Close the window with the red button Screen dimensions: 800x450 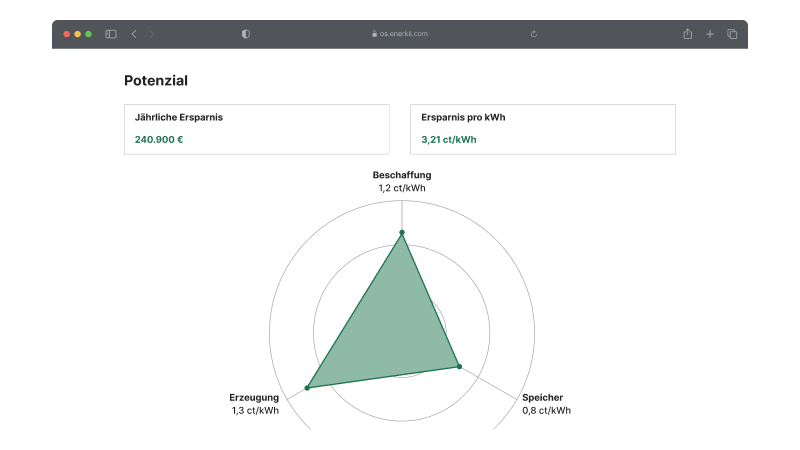click(66, 34)
